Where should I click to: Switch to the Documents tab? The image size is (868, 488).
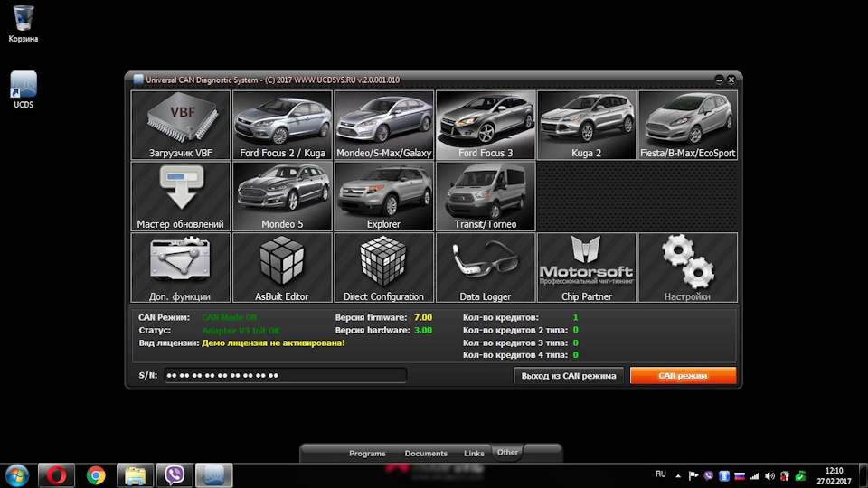coord(426,453)
